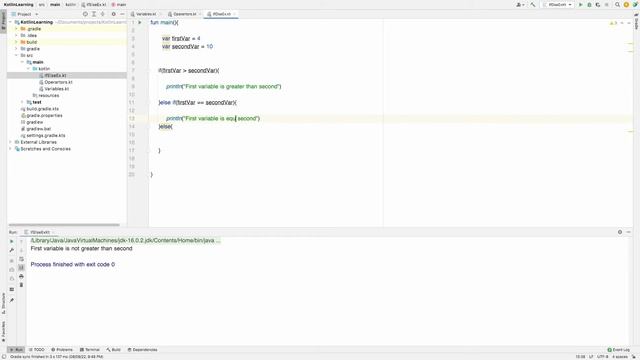Toggle tool window bars icon in status bar corner

click(3, 356)
